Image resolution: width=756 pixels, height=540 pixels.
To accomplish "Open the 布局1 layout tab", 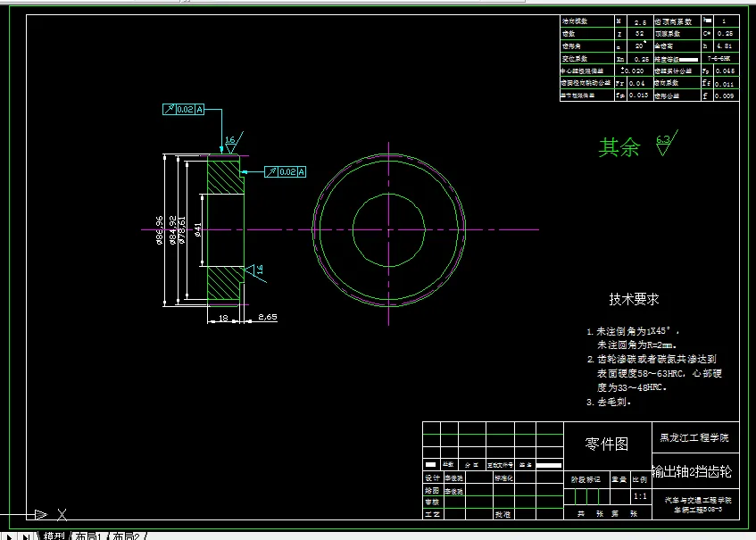I will pyautogui.click(x=88, y=536).
